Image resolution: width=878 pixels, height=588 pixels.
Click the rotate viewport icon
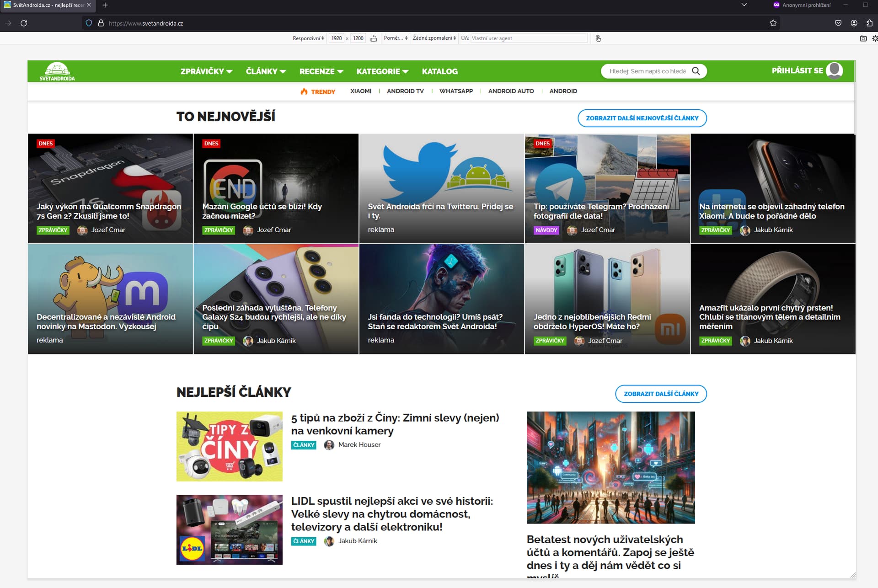pos(374,38)
